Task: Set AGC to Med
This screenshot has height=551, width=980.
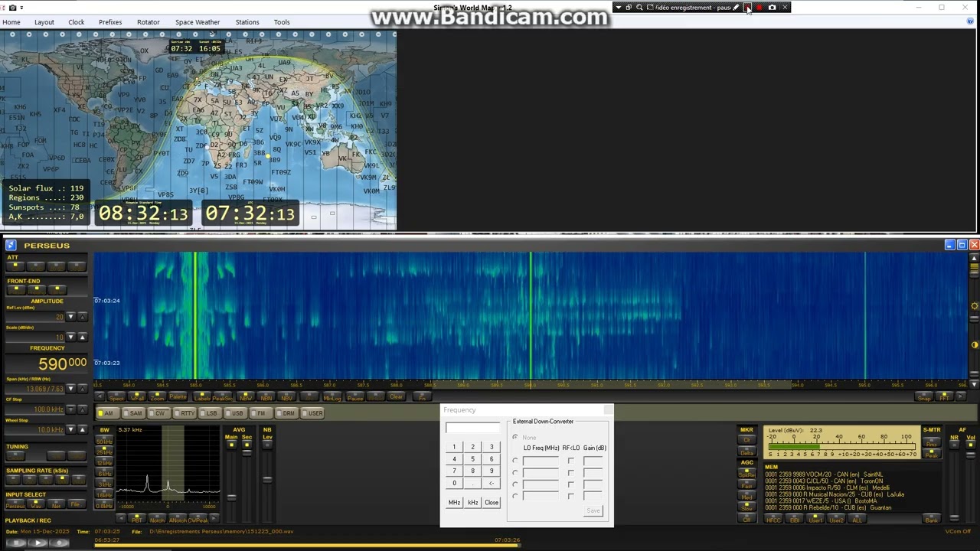Action: pyautogui.click(x=746, y=496)
